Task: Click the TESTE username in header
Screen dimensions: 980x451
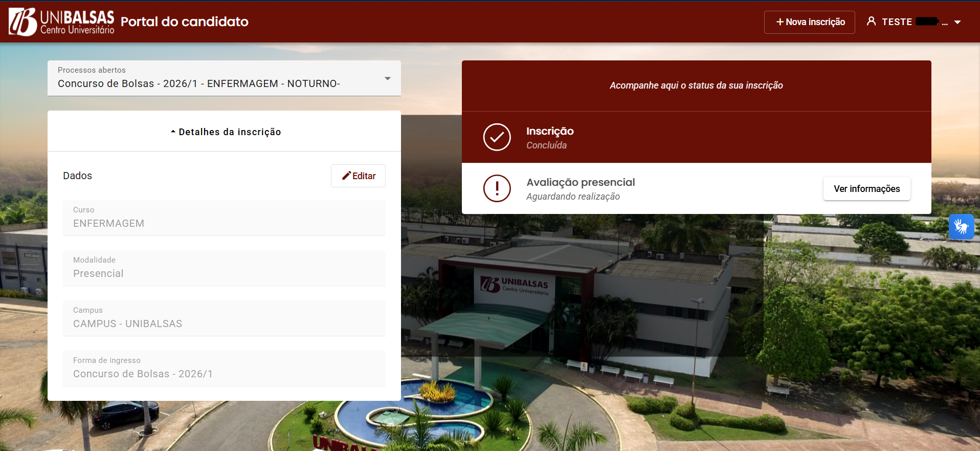Action: [x=897, y=22]
